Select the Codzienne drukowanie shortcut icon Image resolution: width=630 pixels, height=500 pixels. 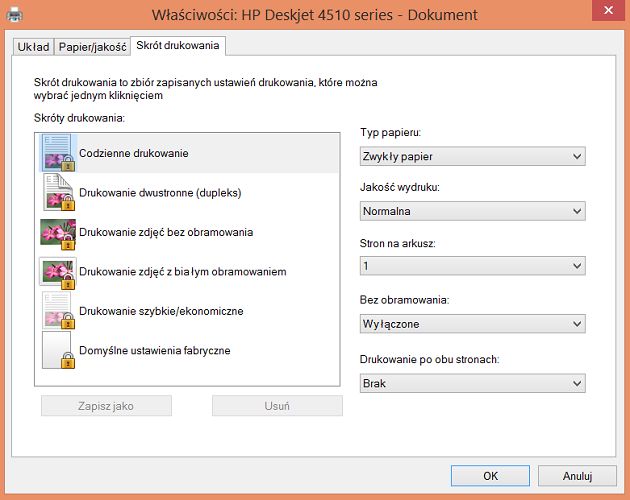[58, 153]
